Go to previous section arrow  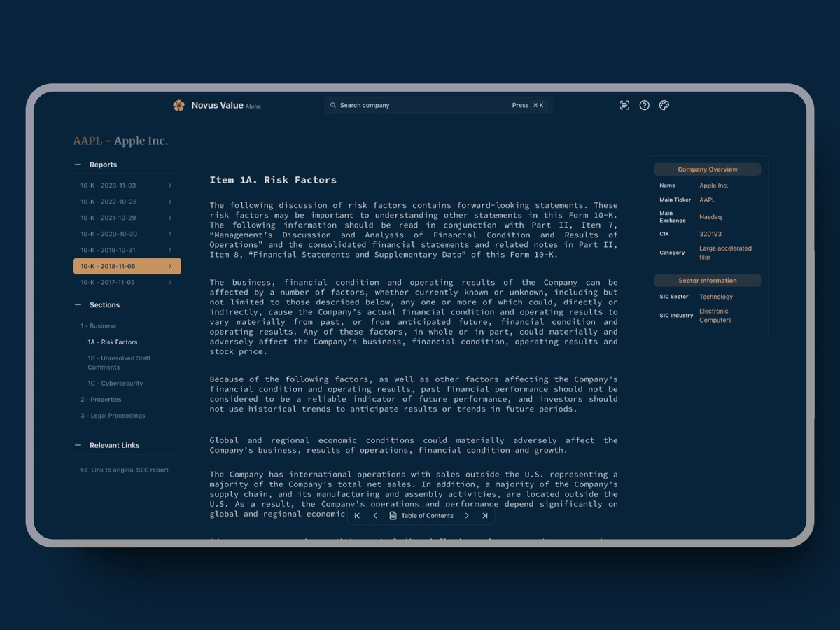375,516
